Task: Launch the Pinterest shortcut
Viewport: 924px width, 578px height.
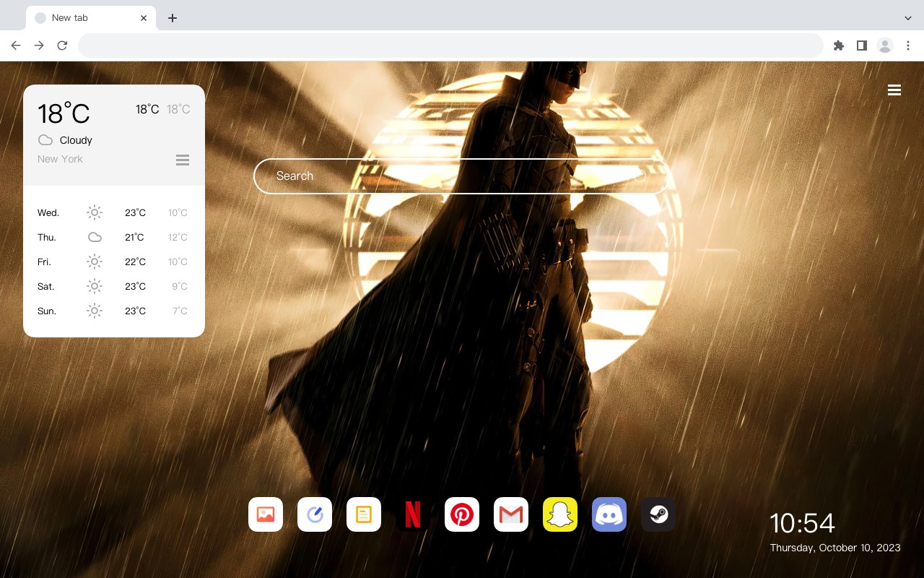Action: [x=462, y=514]
